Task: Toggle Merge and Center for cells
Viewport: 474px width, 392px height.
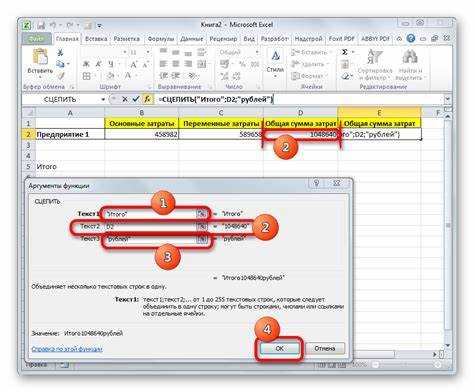Action: pos(201,64)
